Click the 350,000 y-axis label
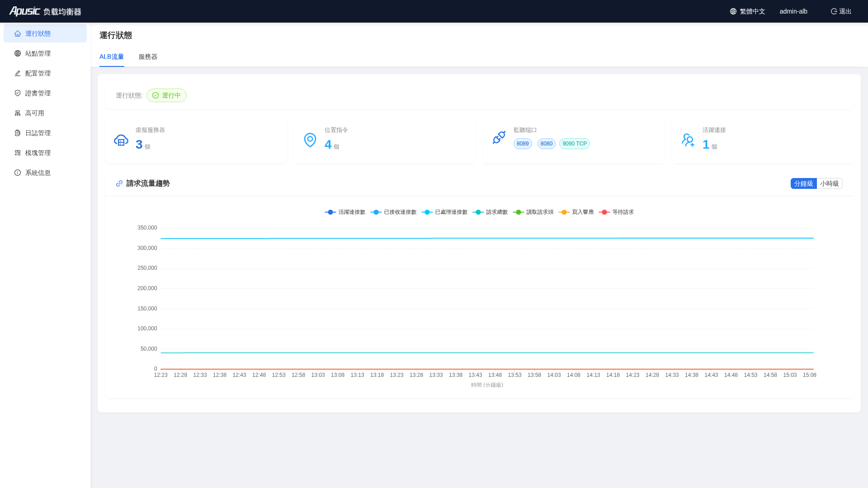The height and width of the screenshot is (488, 868). (x=147, y=228)
